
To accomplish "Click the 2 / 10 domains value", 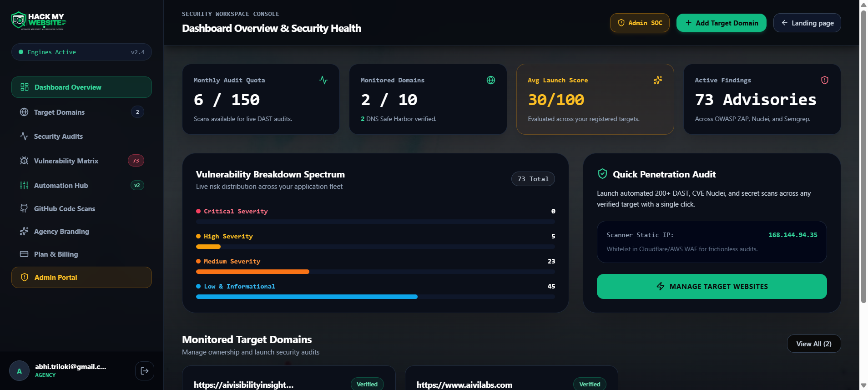I will (x=389, y=100).
